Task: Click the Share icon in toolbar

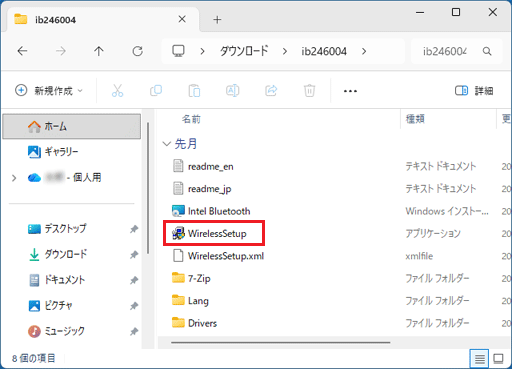Action: click(x=271, y=90)
